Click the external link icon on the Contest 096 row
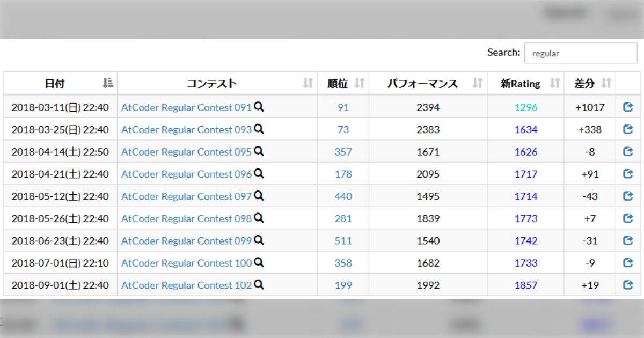644x338 pixels. point(628,173)
